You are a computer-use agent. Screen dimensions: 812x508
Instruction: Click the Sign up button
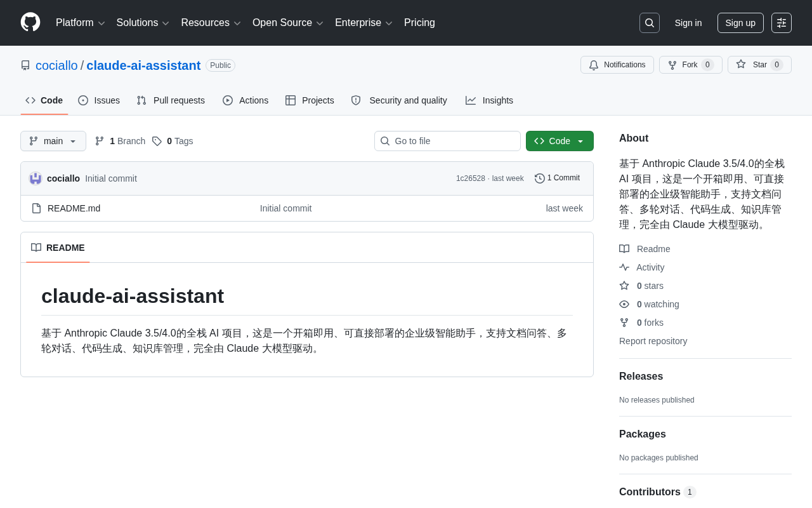coord(740,23)
